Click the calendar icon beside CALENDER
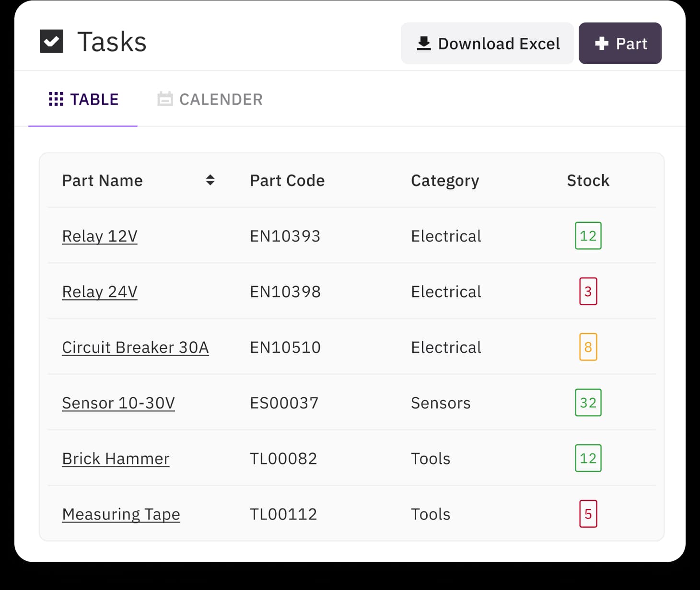 pyautogui.click(x=165, y=99)
